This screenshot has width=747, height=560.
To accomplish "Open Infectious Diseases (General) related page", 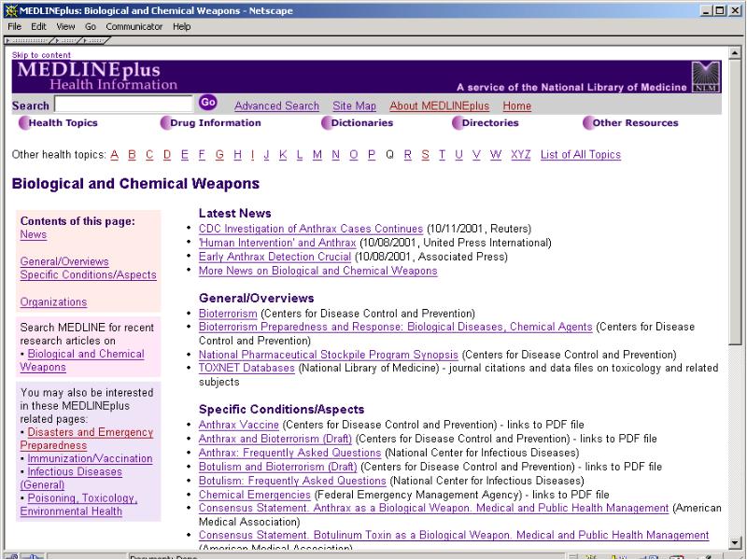I will coord(71,479).
